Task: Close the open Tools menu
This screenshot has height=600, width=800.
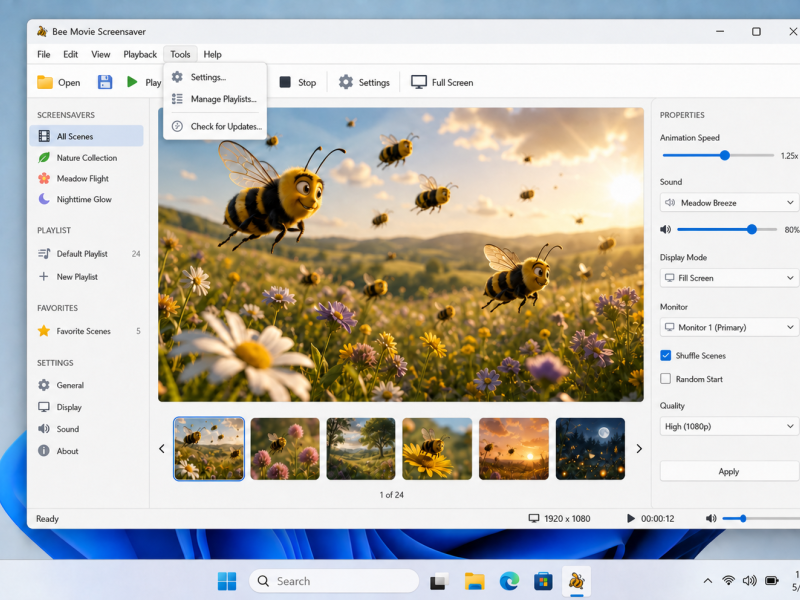Action: tap(180, 55)
